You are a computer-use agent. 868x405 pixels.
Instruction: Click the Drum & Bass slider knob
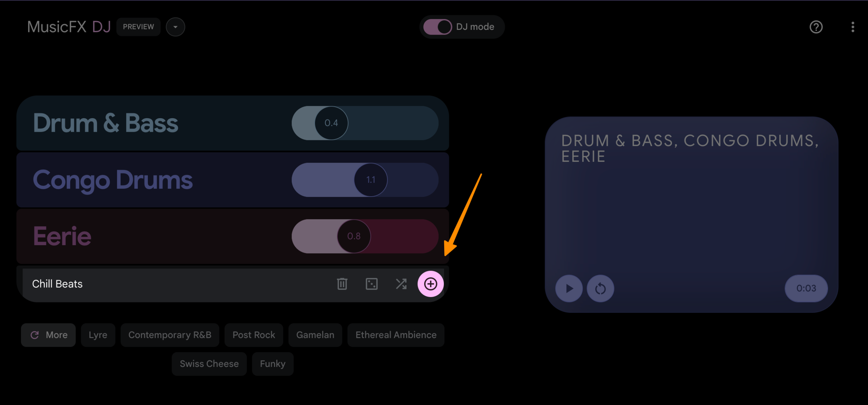tap(331, 123)
